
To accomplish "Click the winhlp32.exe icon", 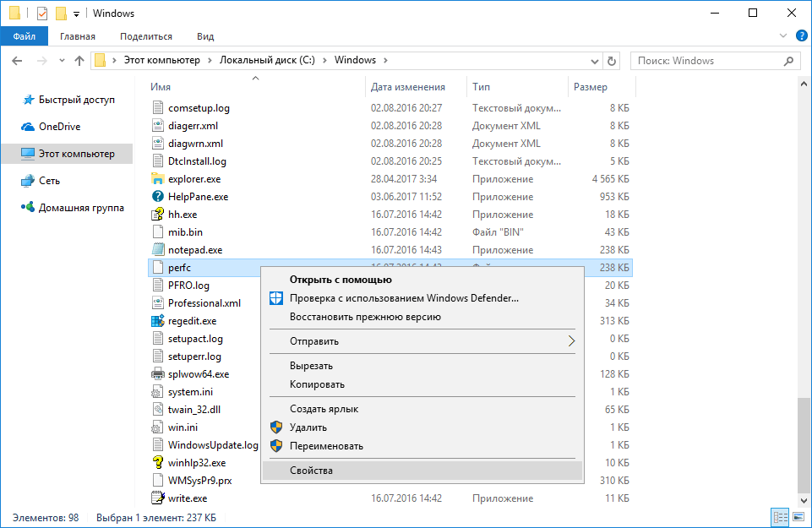I will tap(157, 462).
